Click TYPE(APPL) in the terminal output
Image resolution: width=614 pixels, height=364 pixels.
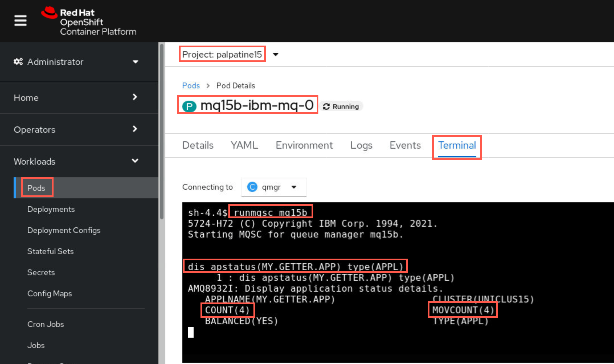pos(461,321)
